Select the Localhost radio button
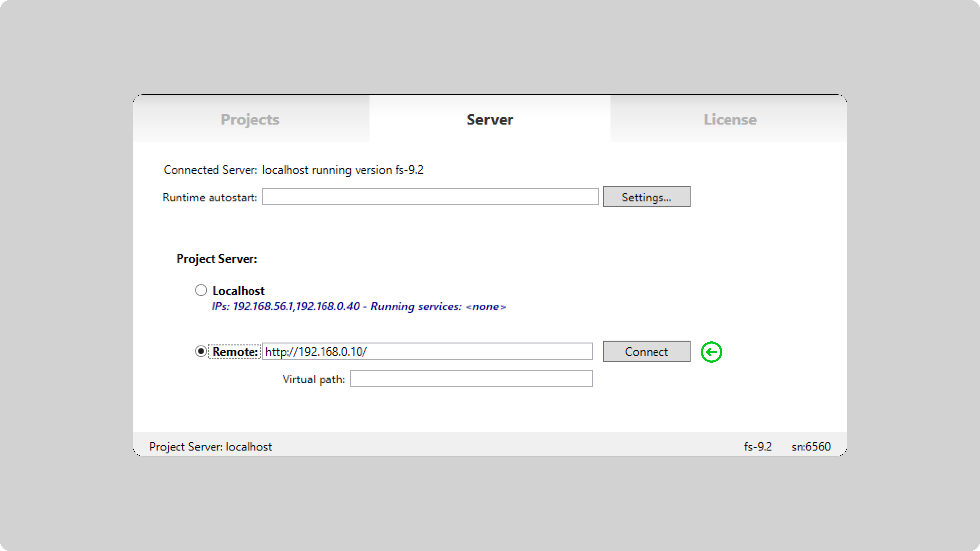 [x=201, y=290]
